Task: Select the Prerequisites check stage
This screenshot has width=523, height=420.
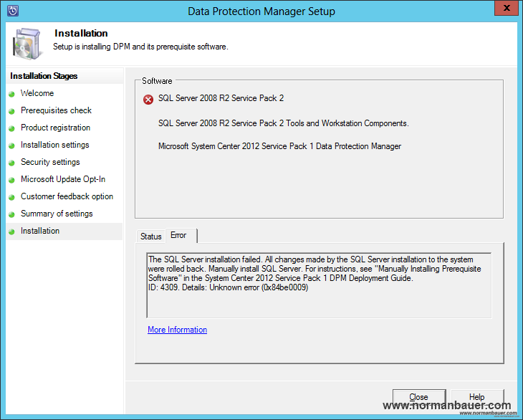Action: point(56,110)
